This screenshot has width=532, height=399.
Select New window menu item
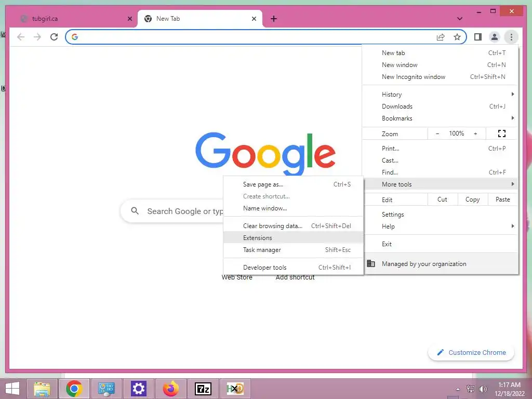point(440,65)
